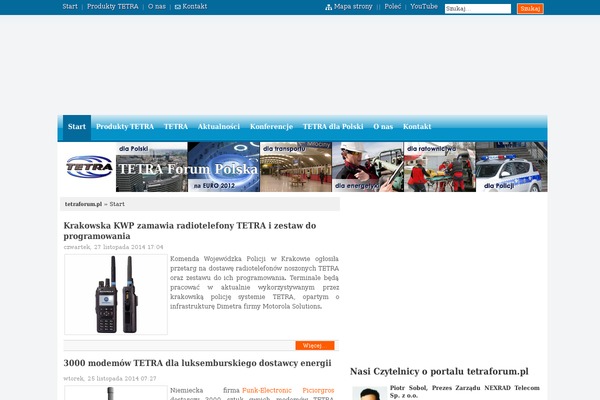Open Produkty TETRA in main menu
Screen dimensions: 600x400
pos(125,127)
